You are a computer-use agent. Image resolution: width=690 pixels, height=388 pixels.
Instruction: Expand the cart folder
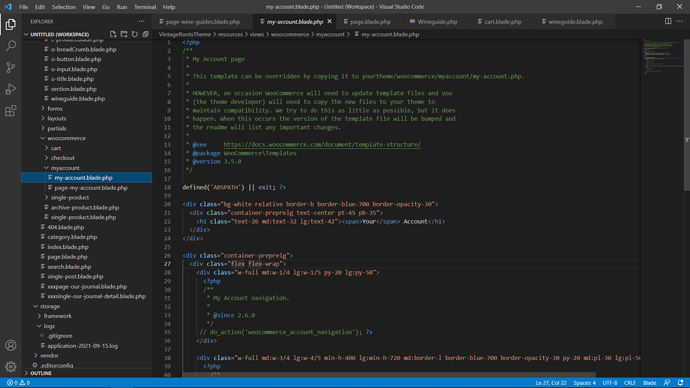click(x=55, y=148)
